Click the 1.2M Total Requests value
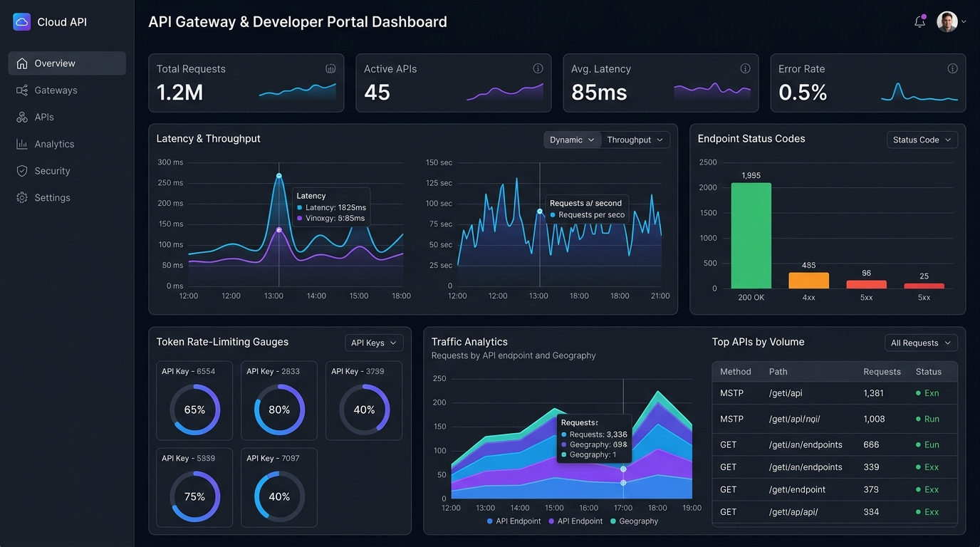 point(180,92)
